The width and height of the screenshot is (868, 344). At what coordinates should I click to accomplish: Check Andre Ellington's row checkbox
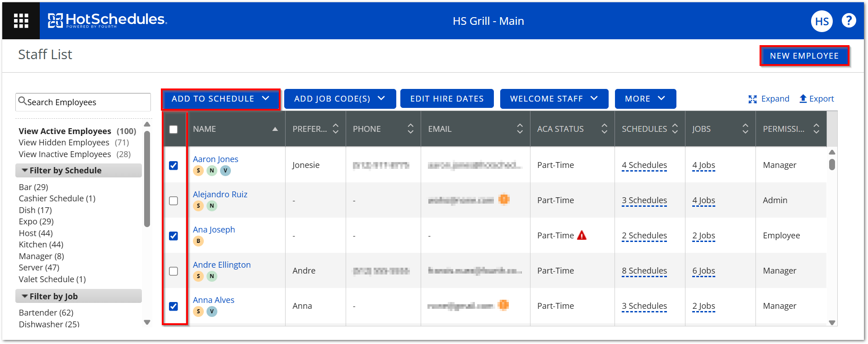(x=174, y=271)
